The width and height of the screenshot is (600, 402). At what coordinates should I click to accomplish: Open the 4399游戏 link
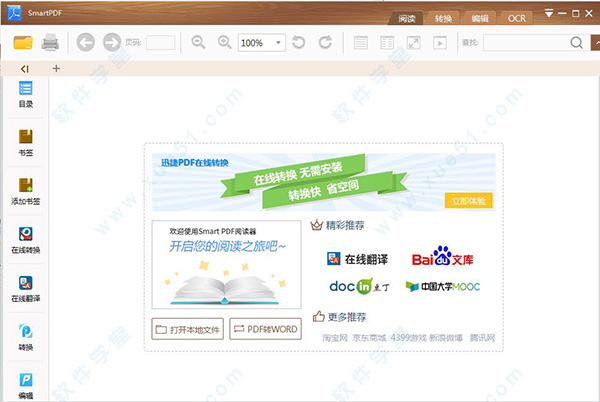coord(408,338)
